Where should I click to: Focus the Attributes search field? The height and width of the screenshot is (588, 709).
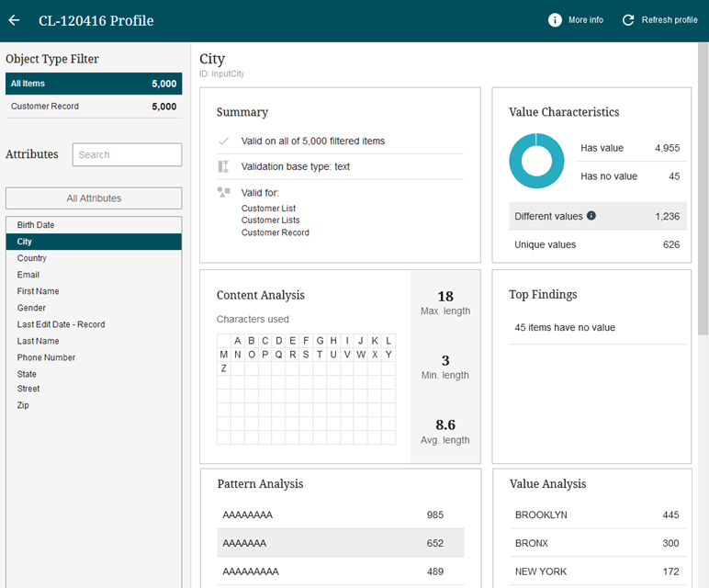(127, 154)
